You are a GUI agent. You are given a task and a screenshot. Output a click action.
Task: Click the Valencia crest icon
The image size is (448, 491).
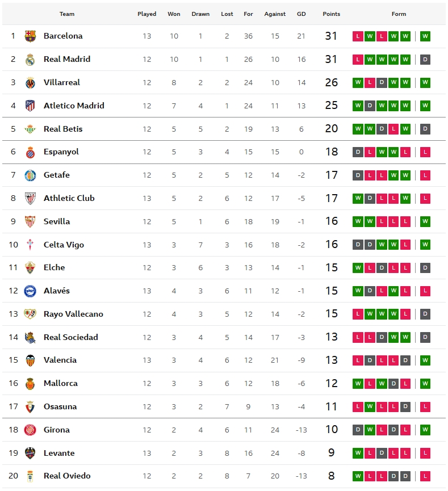coord(30,360)
